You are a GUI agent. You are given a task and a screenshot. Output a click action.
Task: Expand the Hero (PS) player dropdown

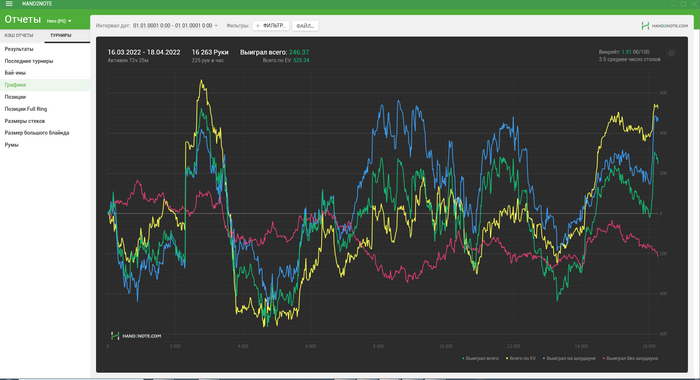(x=59, y=21)
